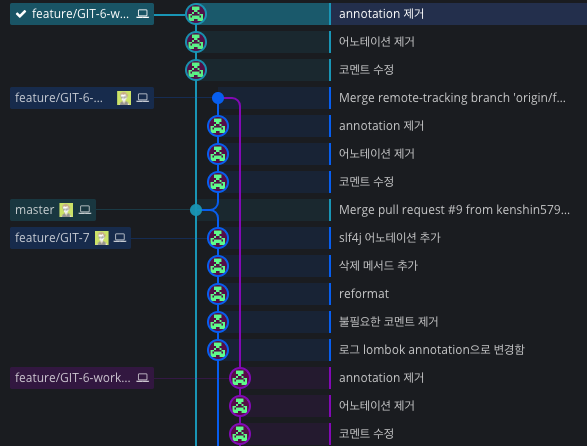
Task: Click the teal commit node on the highlighted annotation 제거 row
Action: tap(196, 14)
